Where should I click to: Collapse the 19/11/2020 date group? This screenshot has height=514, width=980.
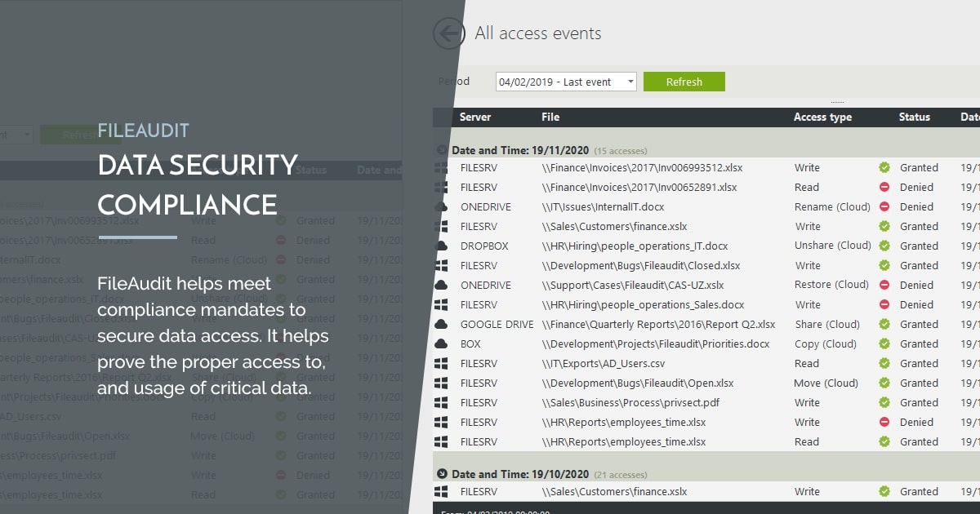443,150
